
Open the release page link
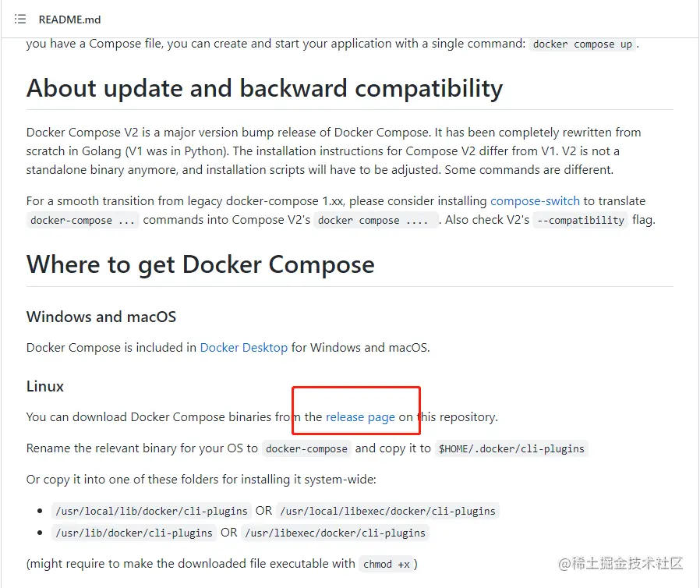point(360,417)
